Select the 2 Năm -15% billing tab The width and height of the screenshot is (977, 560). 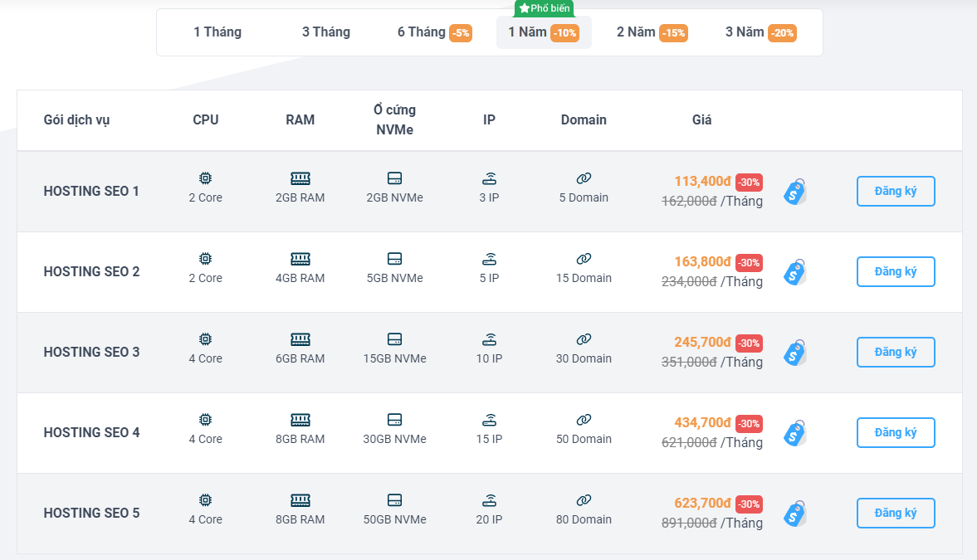651,32
